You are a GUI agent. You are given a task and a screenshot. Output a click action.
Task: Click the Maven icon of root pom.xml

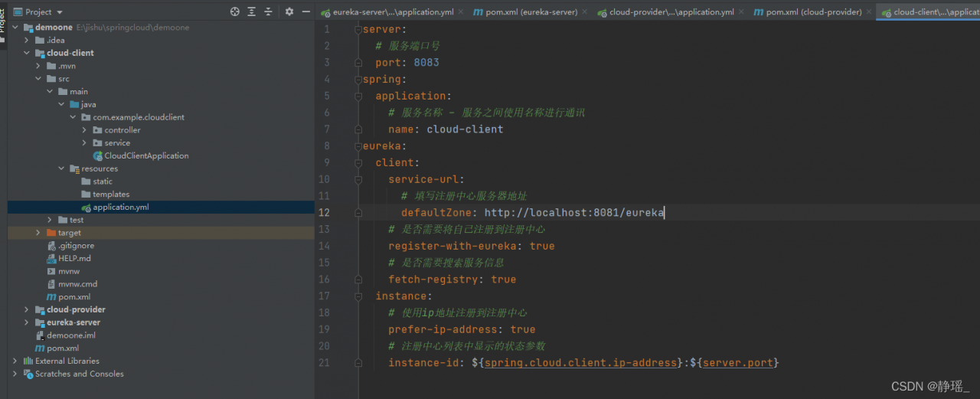click(40, 348)
